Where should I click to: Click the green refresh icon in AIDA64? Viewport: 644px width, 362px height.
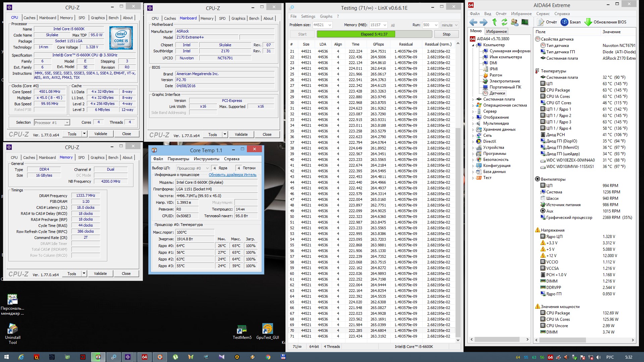tap(504, 22)
